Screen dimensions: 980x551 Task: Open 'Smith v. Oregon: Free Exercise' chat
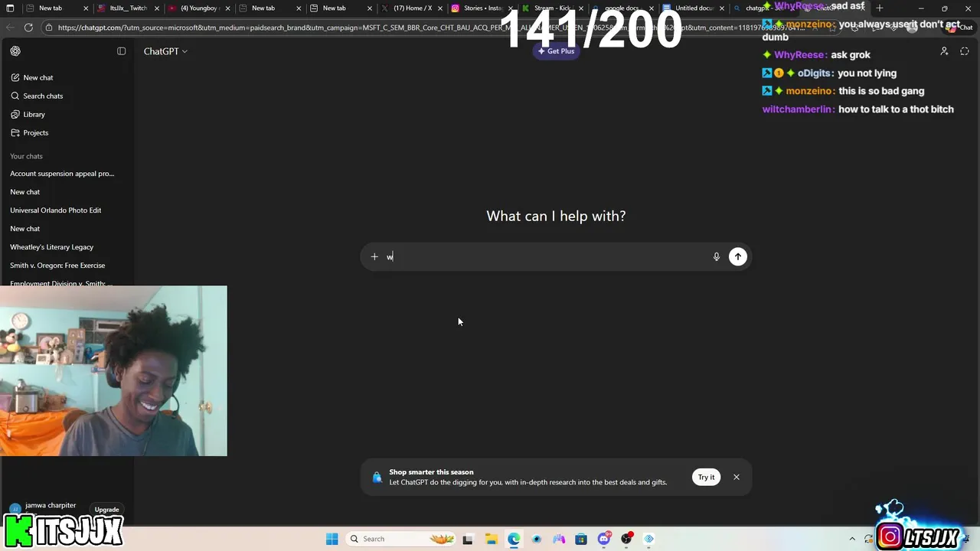point(57,266)
